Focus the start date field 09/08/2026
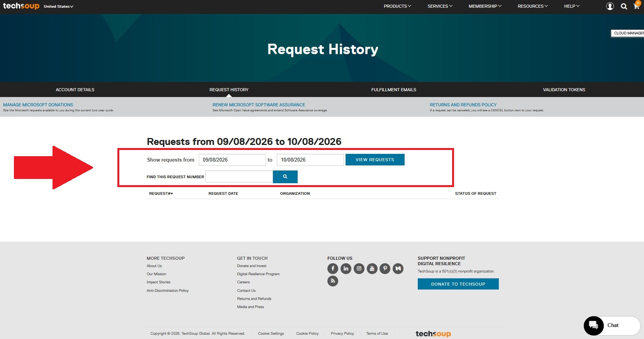This screenshot has height=339, width=644. (x=232, y=160)
